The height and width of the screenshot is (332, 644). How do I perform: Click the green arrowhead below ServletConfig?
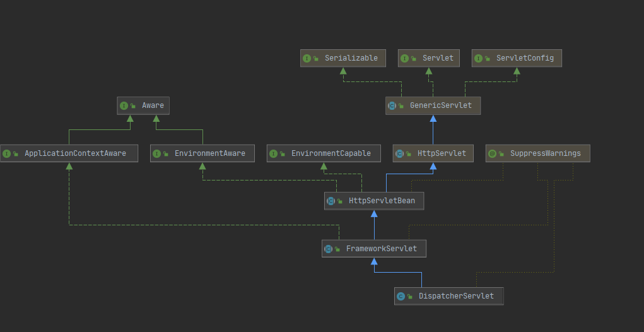tap(517, 71)
